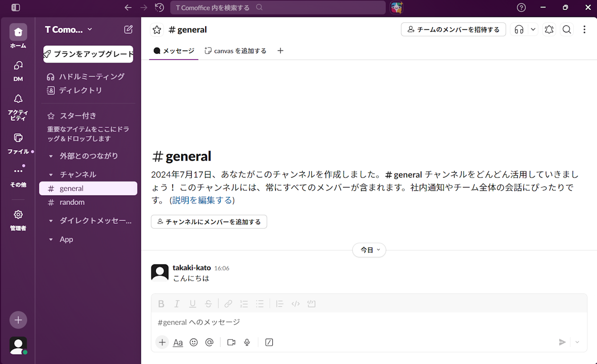The height and width of the screenshot is (364, 597).
Task: Open ディレクトリ in the sidebar
Action: pos(88,90)
